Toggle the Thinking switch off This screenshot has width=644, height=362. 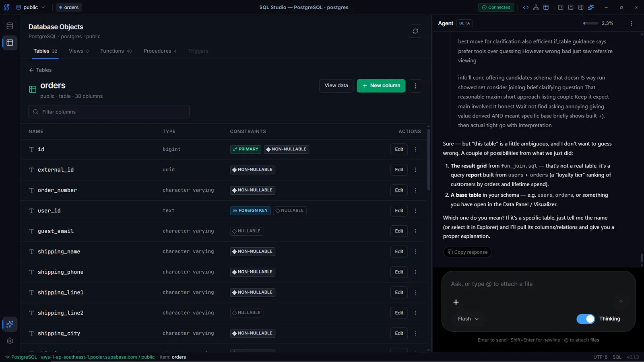[585, 319]
